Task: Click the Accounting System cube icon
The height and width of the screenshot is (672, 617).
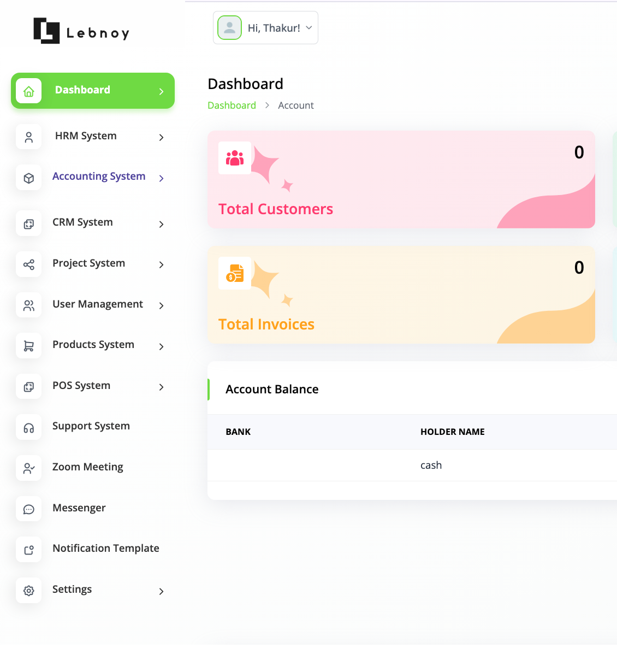Action: pos(29,178)
